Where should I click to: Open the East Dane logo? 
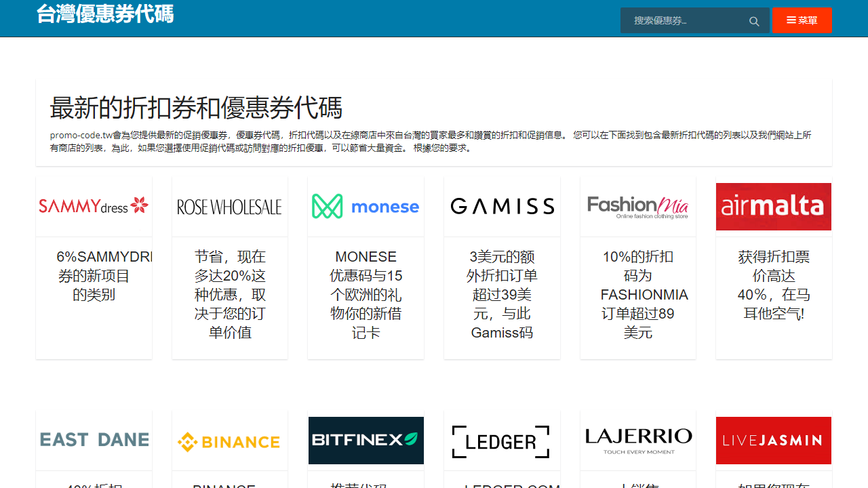tap(94, 441)
